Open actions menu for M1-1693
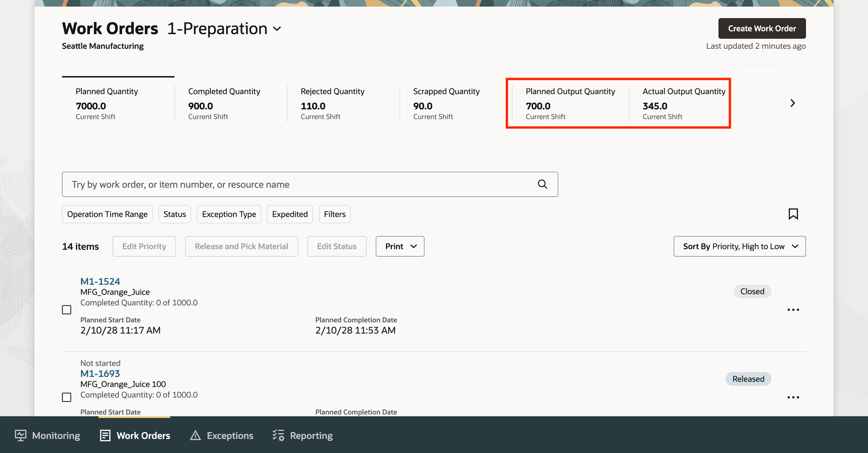The image size is (868, 453). point(793,397)
